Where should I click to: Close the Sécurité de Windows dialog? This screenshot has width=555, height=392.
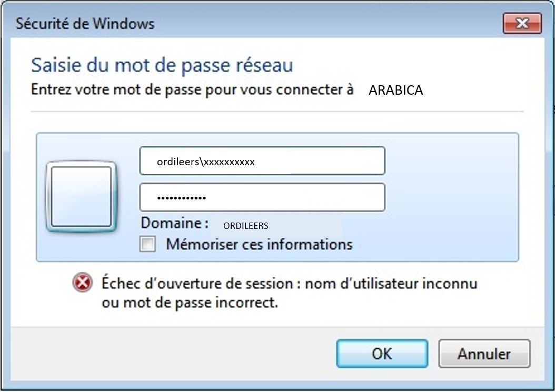click(x=522, y=23)
